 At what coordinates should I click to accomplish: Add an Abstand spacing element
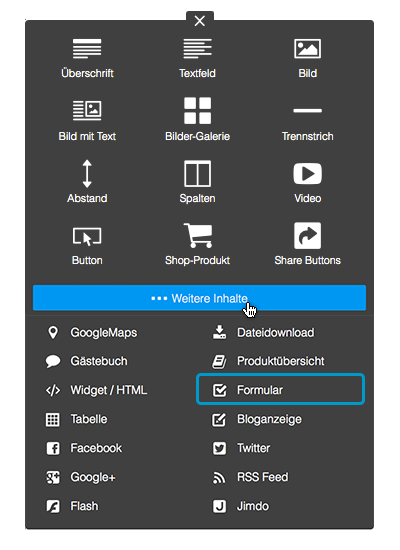click(x=87, y=182)
